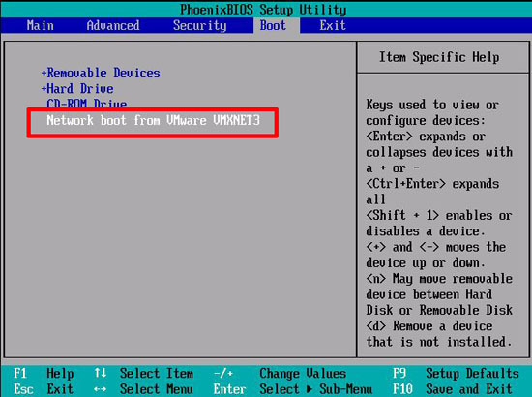The width and height of the screenshot is (532, 397).
Task: Click the F1 Help key label
Action: pos(44,373)
